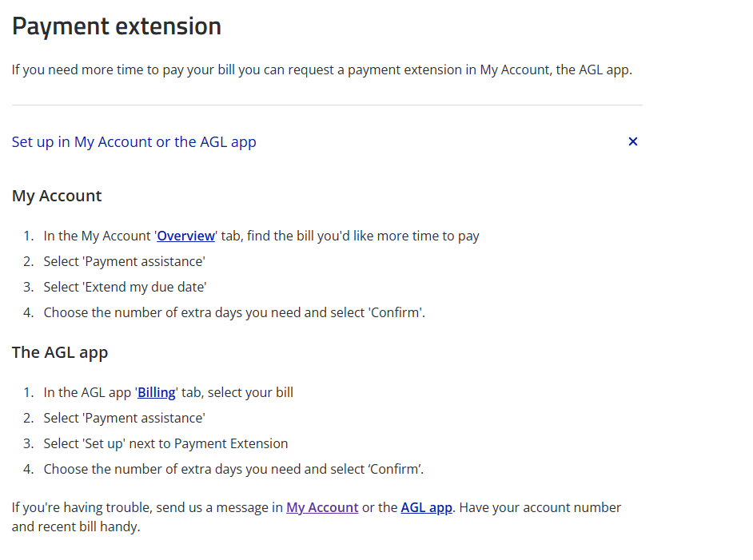Click step 3 'Select Extend my due date'
753x560 pixels.
point(125,286)
